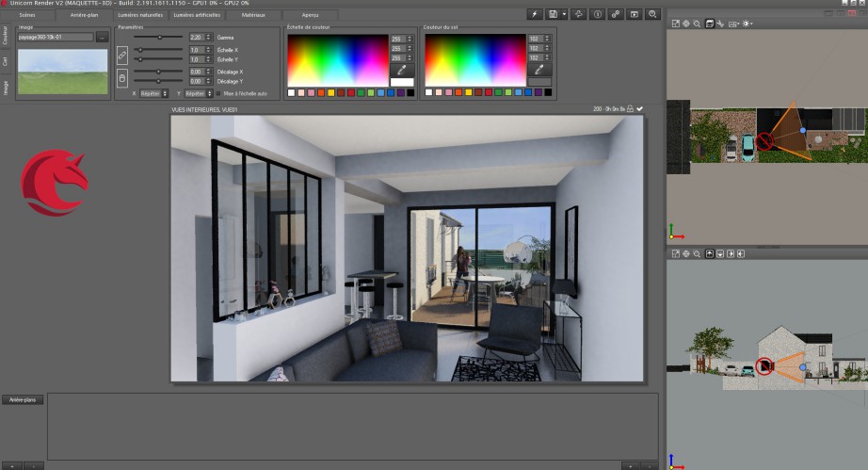Click the magnifier search toolbar icon

(x=652, y=15)
